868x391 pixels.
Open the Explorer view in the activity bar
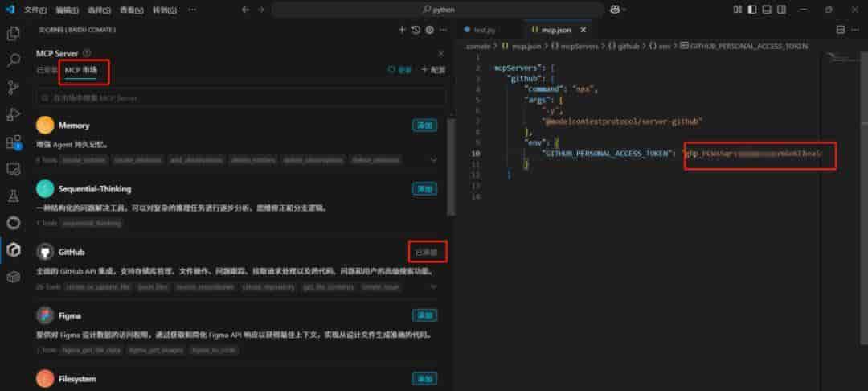pyautogui.click(x=14, y=33)
